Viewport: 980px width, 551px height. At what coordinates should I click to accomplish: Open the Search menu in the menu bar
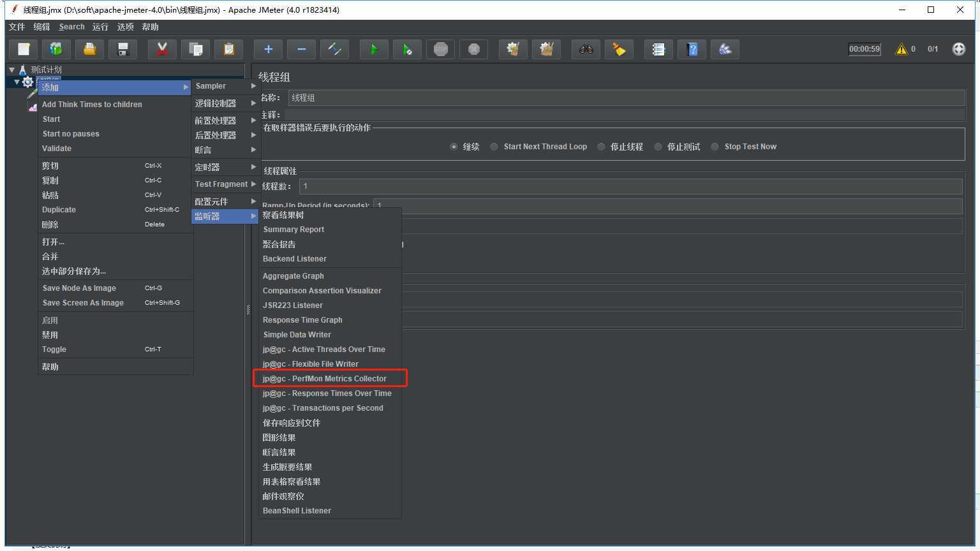coord(71,27)
